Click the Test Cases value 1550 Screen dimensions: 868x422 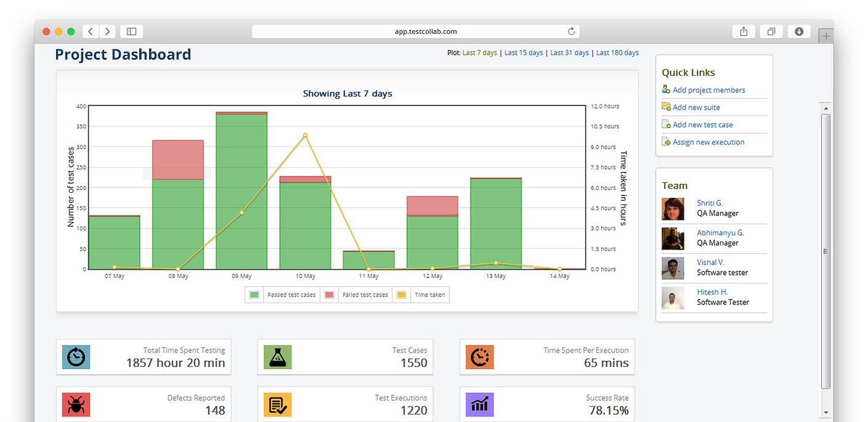pos(414,363)
